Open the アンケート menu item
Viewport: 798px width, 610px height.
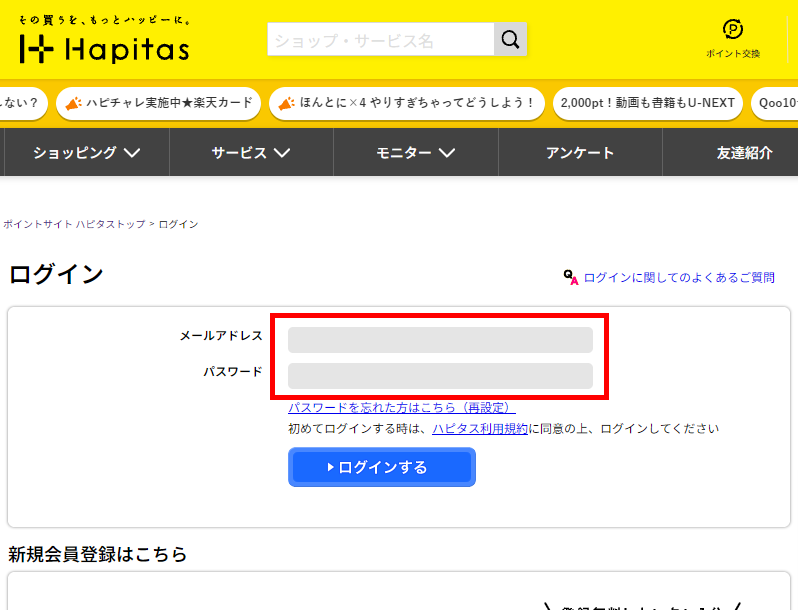click(580, 152)
